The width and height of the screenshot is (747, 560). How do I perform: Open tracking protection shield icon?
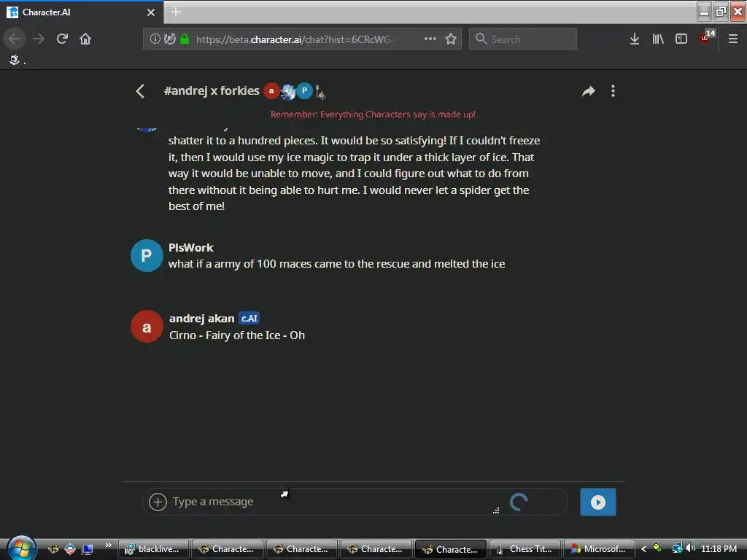[170, 39]
